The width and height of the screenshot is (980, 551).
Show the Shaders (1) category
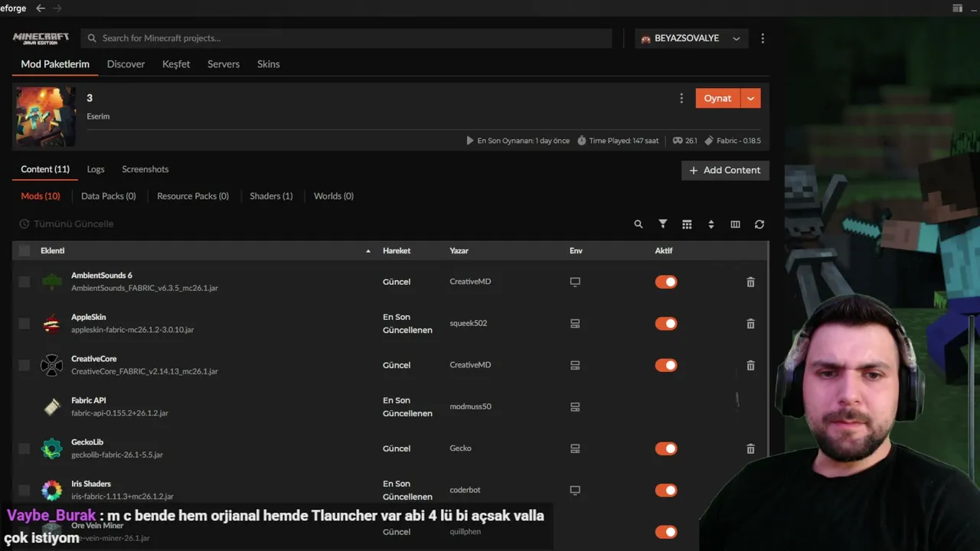pos(271,196)
